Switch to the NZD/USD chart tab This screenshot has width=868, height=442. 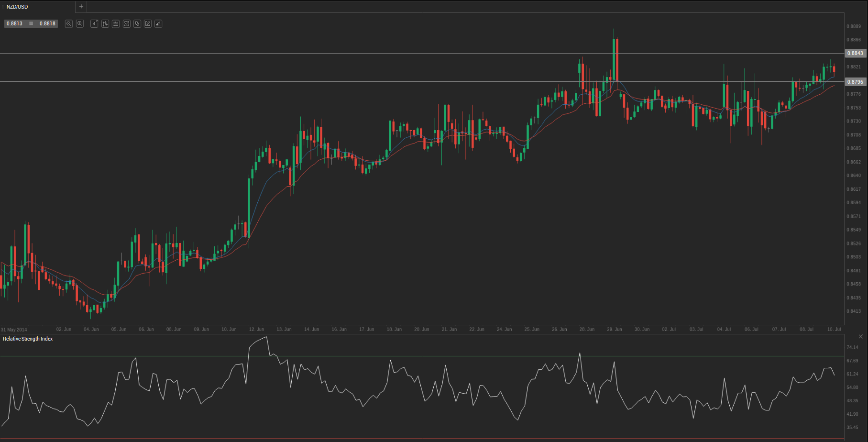click(x=17, y=7)
